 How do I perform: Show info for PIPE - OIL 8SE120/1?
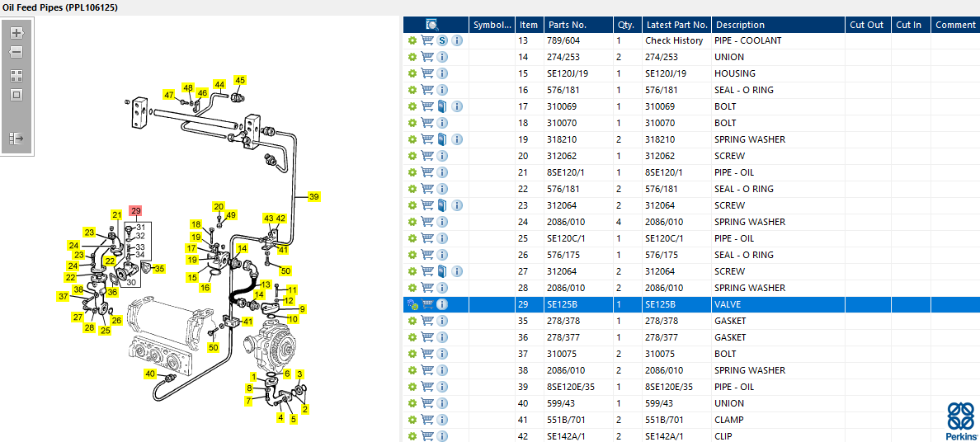point(442,172)
